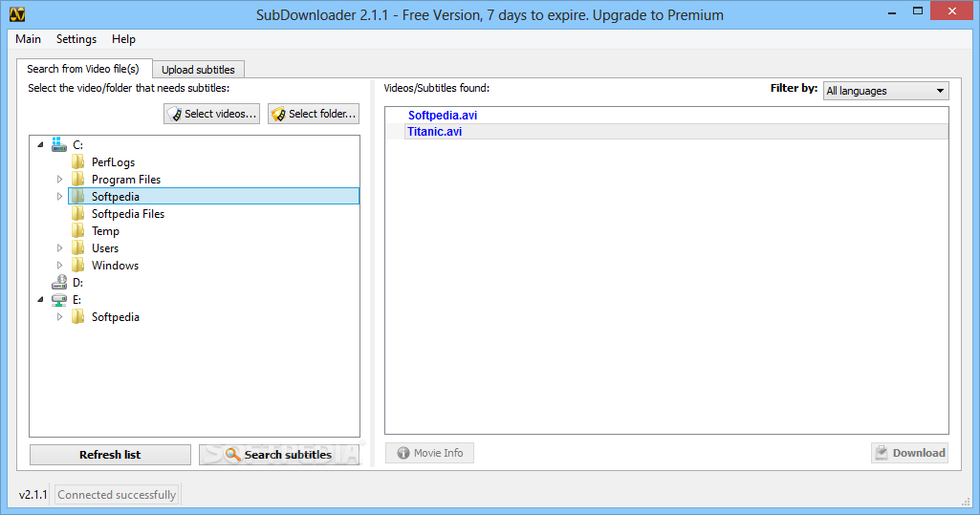
Task: Click the Windows folder icon
Action: (x=77, y=266)
